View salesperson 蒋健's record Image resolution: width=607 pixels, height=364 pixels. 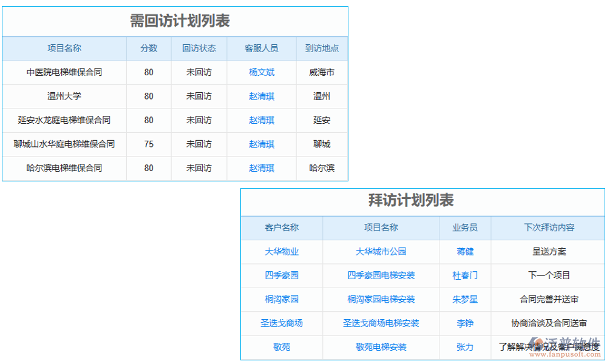pyautogui.click(x=465, y=252)
